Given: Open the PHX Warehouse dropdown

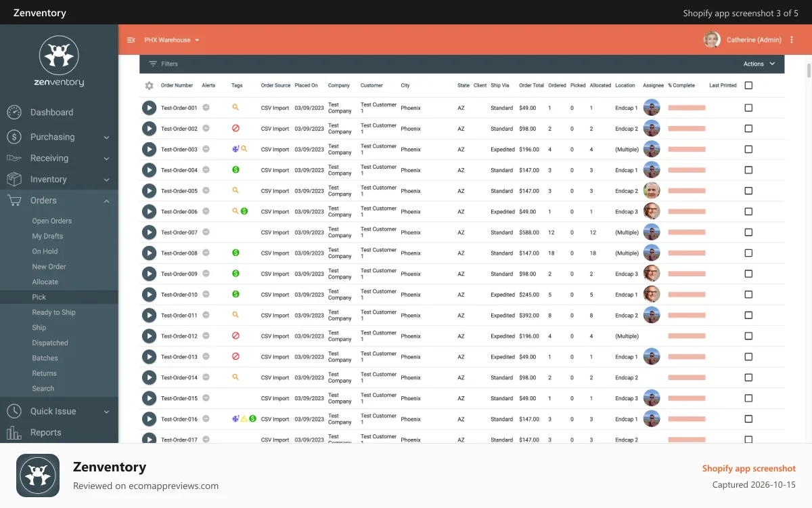Looking at the screenshot, I should click(172, 40).
